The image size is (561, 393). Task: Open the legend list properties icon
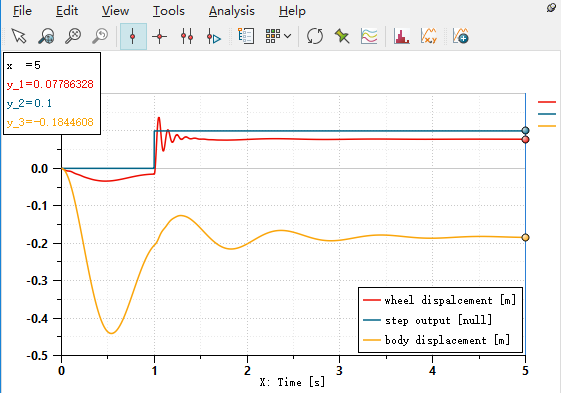point(246,36)
